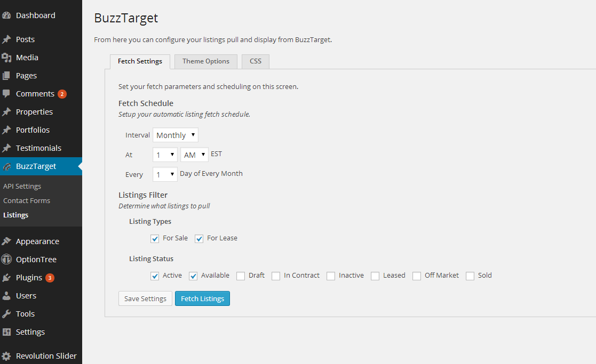The height and width of the screenshot is (364, 596).
Task: Click the Fetch Listings button
Action: pos(203,299)
